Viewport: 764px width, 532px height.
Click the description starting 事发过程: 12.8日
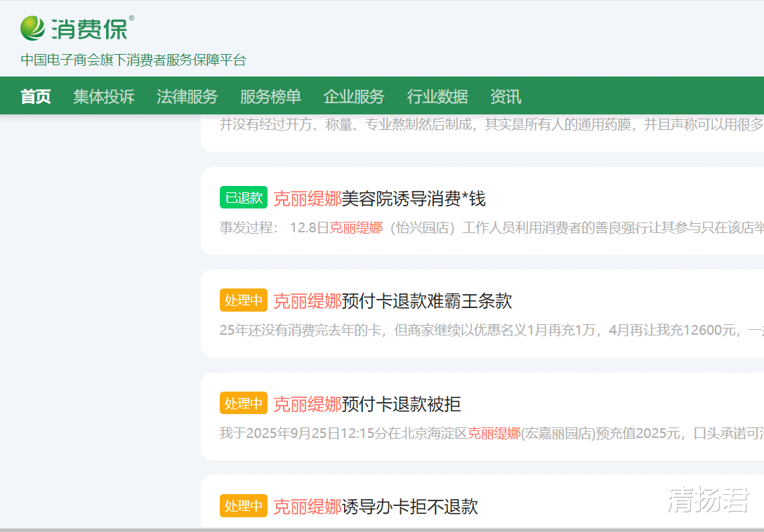[492, 227]
